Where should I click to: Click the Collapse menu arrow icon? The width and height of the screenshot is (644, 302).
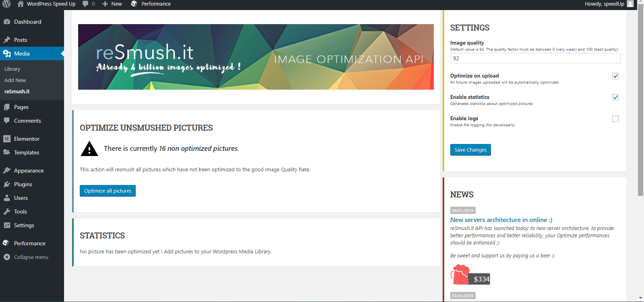coord(7,257)
